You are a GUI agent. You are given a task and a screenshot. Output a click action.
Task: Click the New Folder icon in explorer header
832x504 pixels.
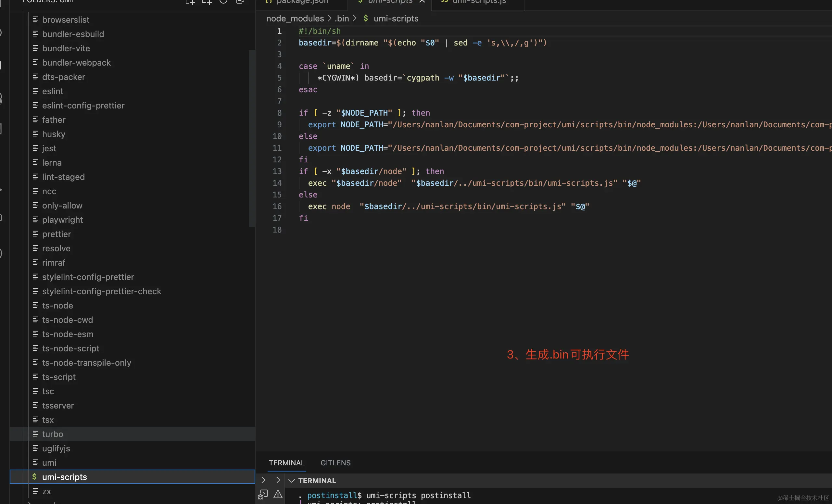point(207,2)
